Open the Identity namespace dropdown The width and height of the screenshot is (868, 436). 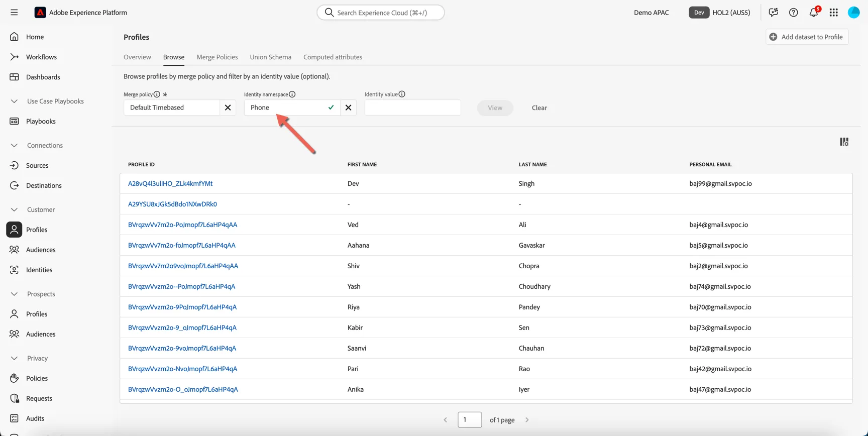(x=292, y=107)
